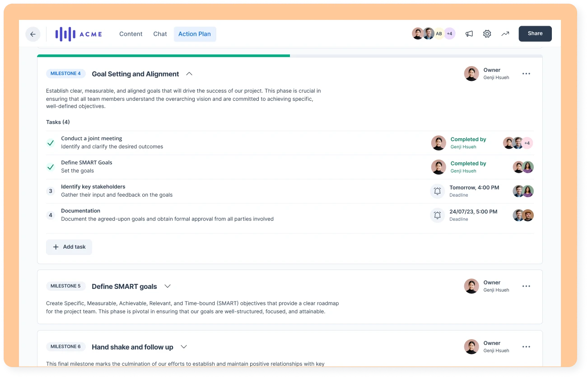This screenshot has height=378, width=588.
Task: Collapse the Goal Setting and Alignment milestone
Action: tap(189, 74)
